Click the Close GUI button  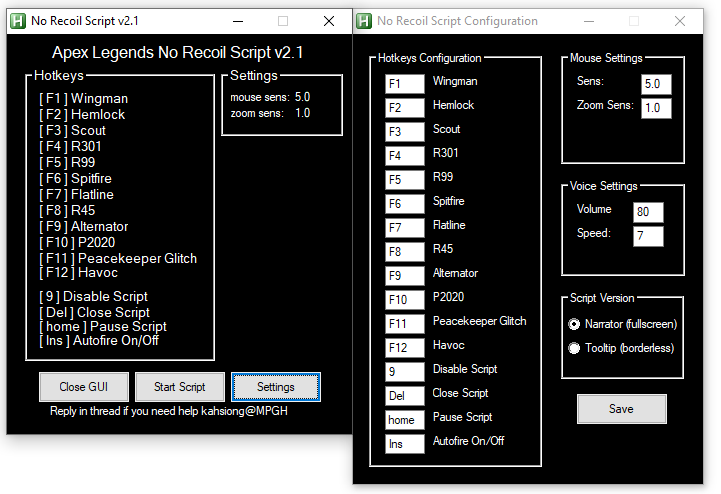pyautogui.click(x=84, y=387)
